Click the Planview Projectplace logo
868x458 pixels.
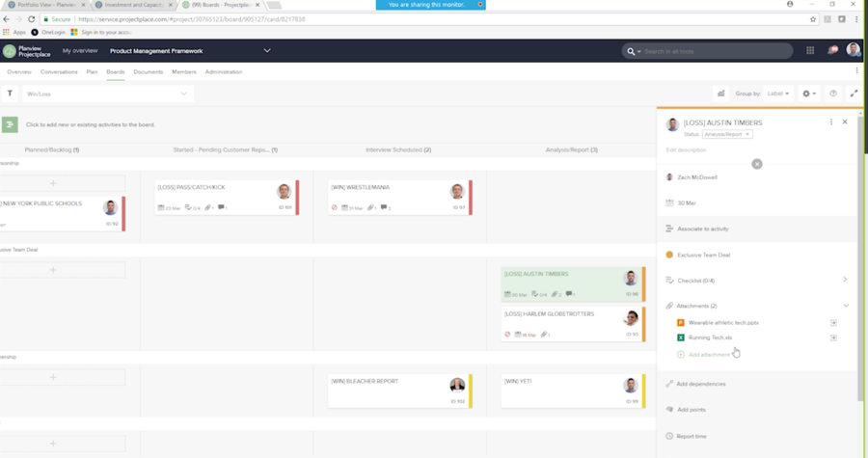pos(27,51)
